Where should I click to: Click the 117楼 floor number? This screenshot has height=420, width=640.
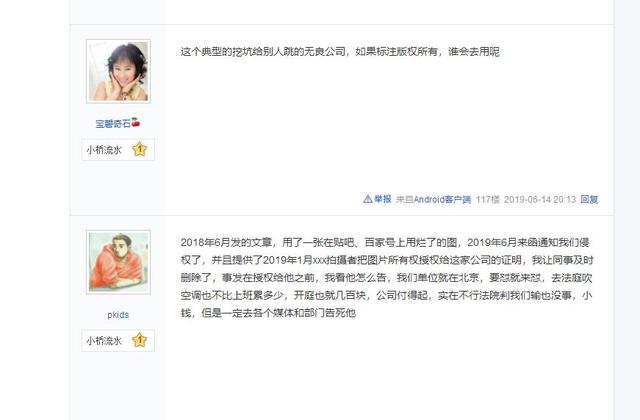488,199
